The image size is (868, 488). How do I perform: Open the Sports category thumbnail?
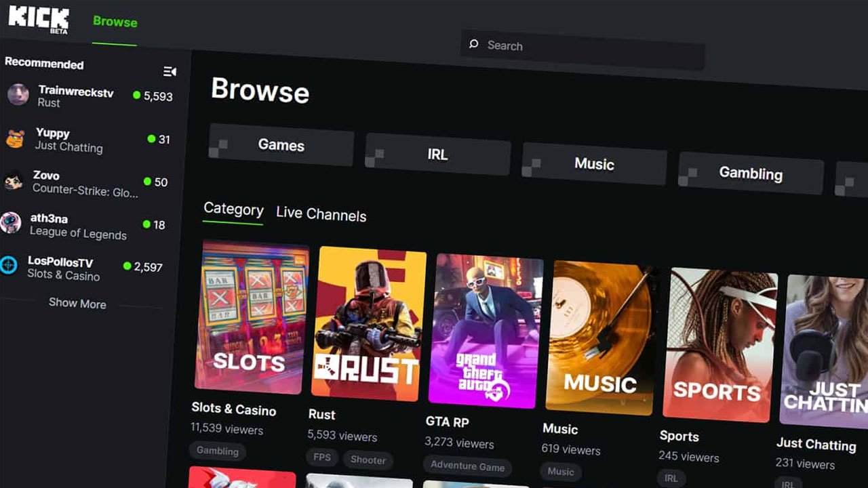coord(719,346)
